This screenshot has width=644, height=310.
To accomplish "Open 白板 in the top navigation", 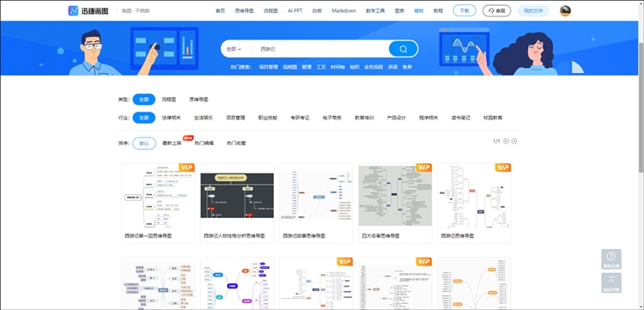I will pyautogui.click(x=317, y=10).
